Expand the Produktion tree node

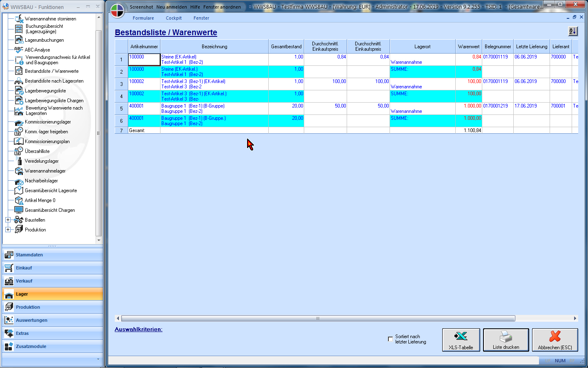8,229
